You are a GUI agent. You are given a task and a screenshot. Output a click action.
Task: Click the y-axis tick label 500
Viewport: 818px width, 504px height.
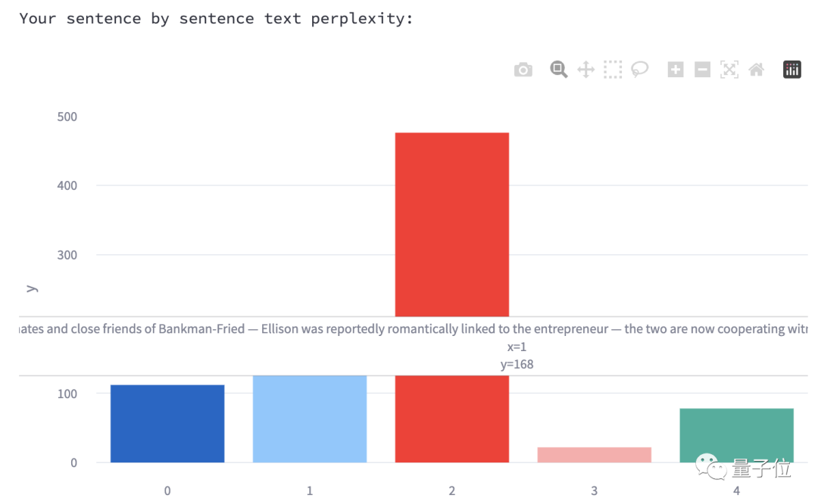[x=67, y=117]
